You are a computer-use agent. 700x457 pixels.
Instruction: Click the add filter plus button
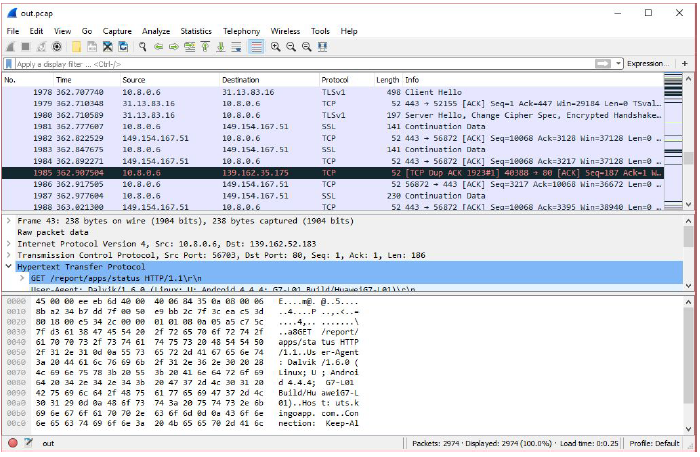click(x=684, y=63)
